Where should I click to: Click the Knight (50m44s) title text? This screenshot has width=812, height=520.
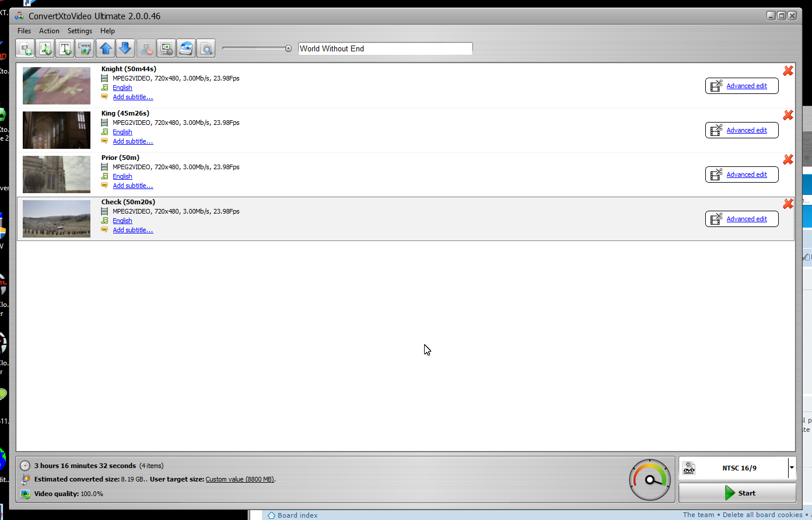[129, 69]
